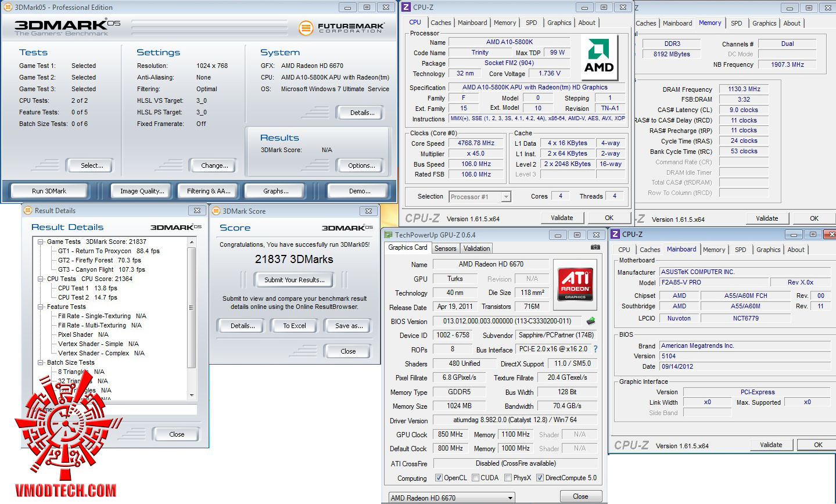Click the NB Frequency 1907.3 MHz value
Image resolution: width=836 pixels, height=504 pixels.
click(x=787, y=64)
